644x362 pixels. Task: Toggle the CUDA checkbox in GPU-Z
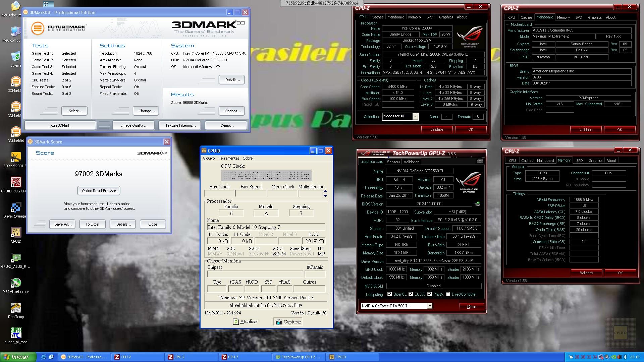point(411,294)
